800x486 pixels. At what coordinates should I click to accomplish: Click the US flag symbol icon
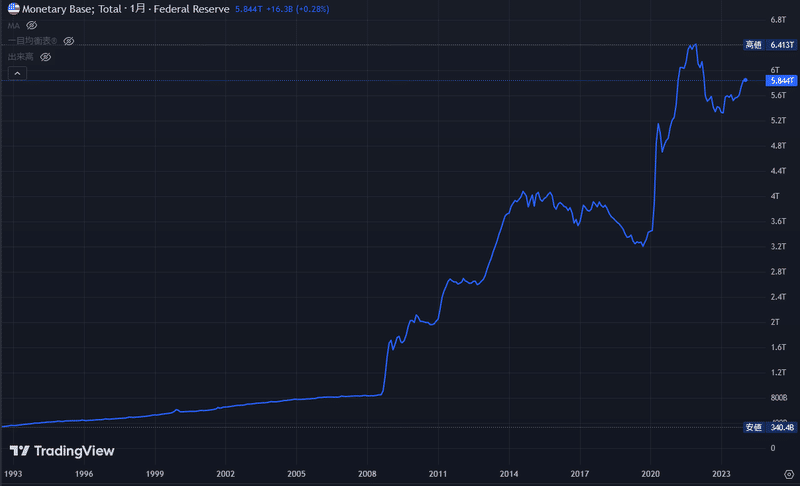[x=14, y=9]
